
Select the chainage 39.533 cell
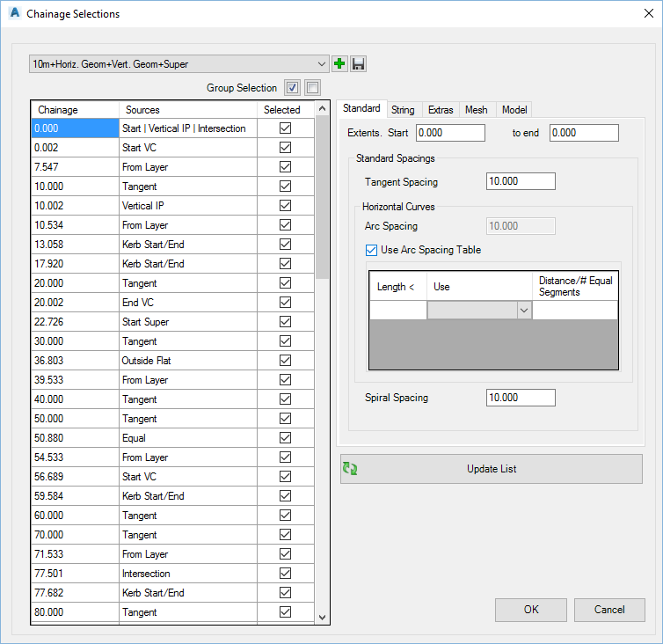click(x=76, y=380)
